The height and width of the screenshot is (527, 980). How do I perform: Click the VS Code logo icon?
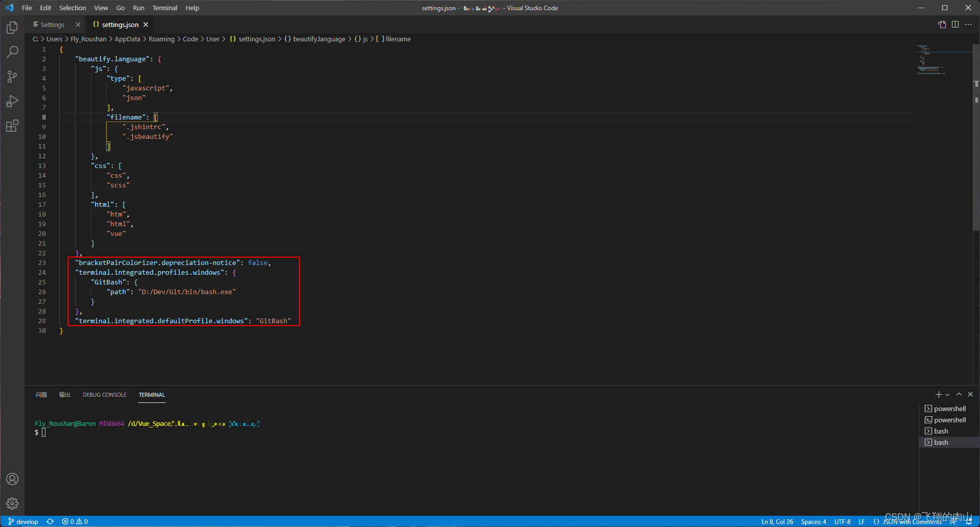tap(9, 8)
